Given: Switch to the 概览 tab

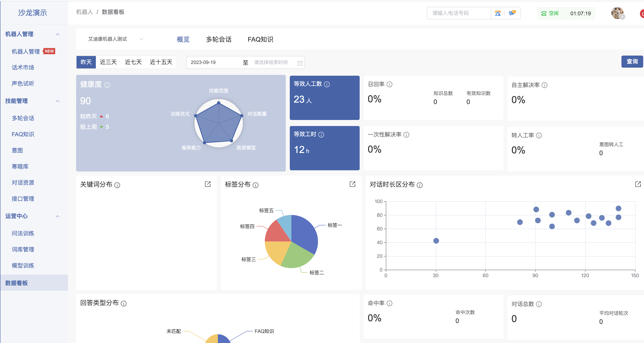Looking at the screenshot, I should point(183,39).
